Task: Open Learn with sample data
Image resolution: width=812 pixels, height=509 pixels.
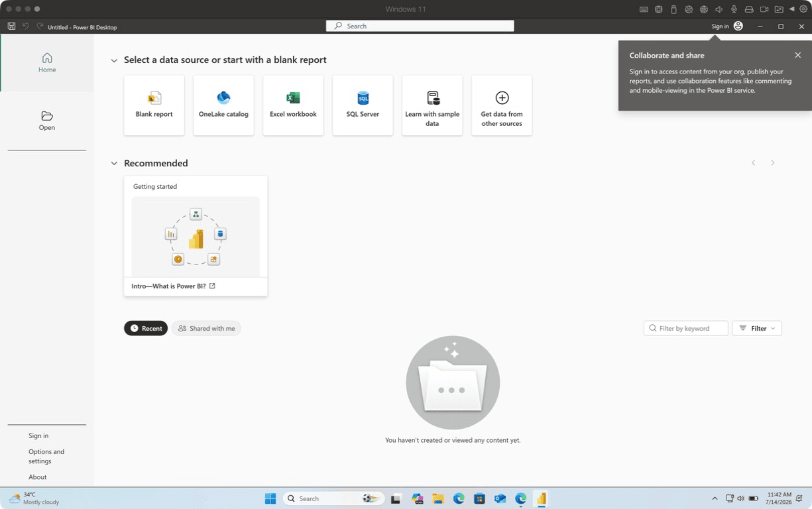Action: pos(432,105)
